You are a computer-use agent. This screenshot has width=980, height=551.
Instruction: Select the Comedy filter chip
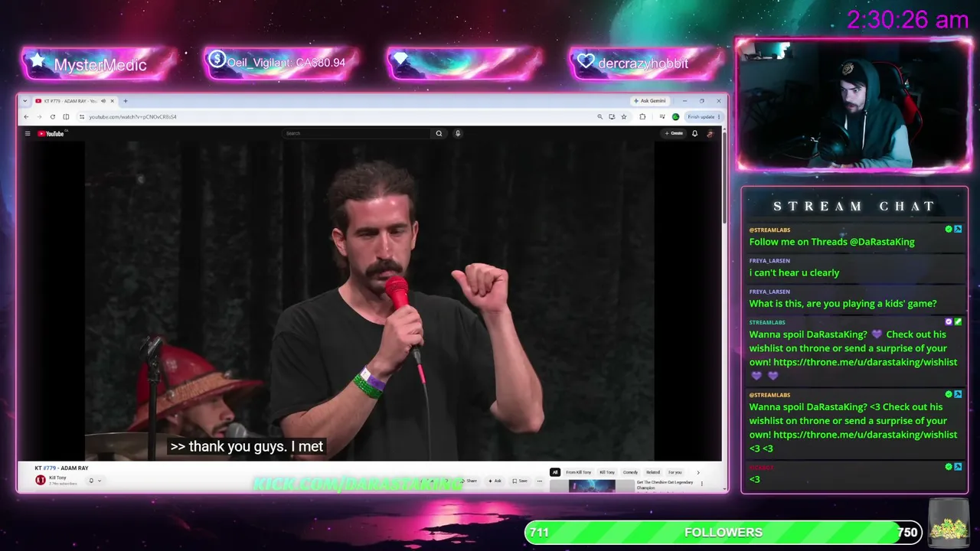[630, 472]
